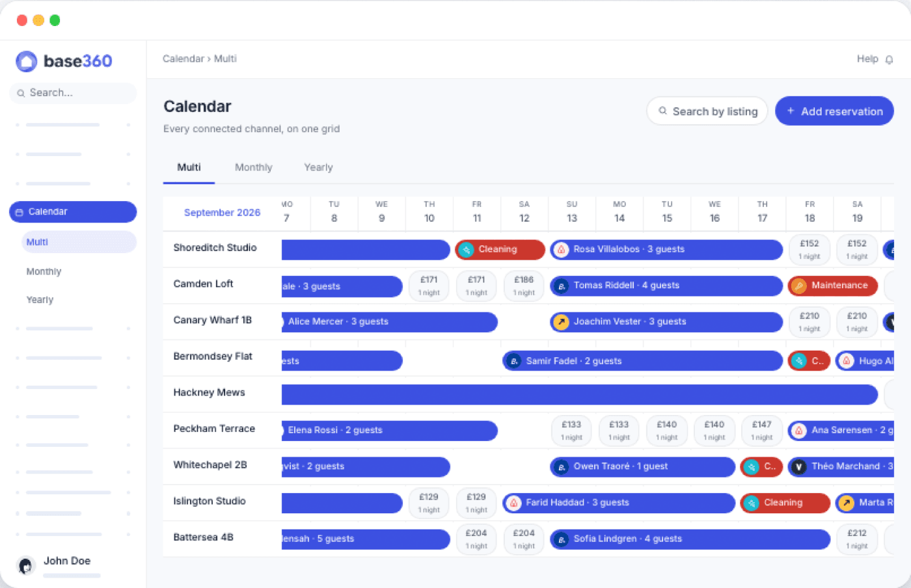Switch to the Yearly tab
911x588 pixels.
(318, 168)
